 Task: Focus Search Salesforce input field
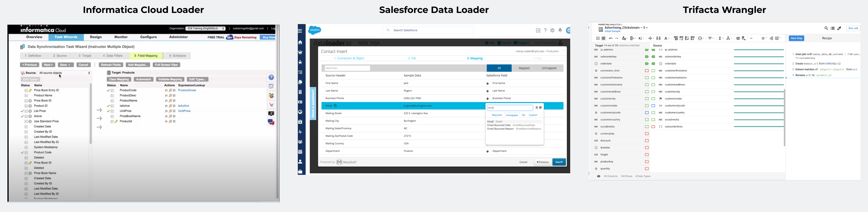click(428, 30)
